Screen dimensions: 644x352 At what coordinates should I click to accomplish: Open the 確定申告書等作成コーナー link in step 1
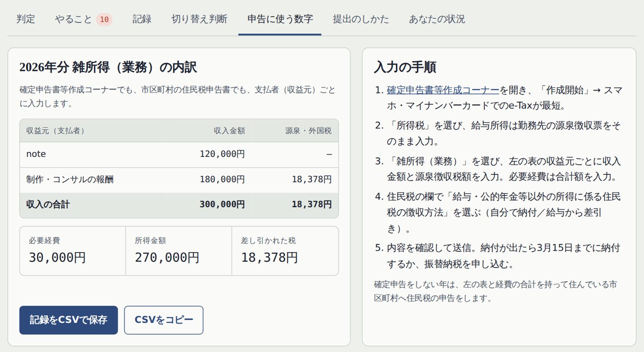pyautogui.click(x=443, y=90)
